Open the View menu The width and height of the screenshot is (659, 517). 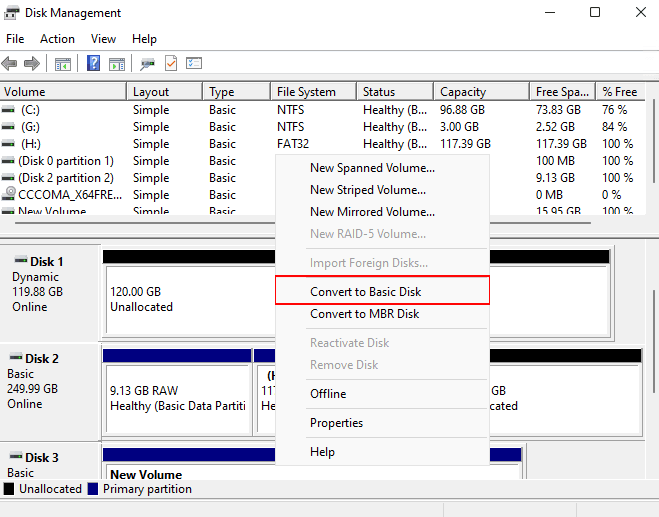[x=103, y=39]
